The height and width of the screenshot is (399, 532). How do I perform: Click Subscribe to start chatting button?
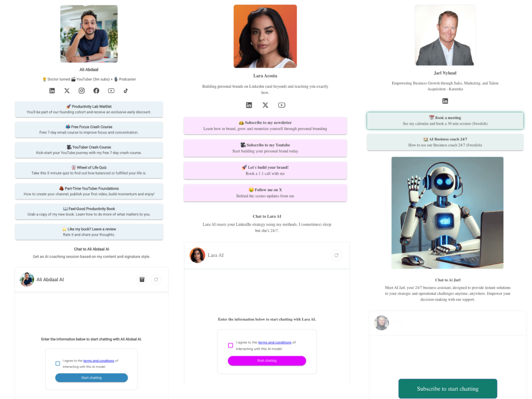(448, 389)
